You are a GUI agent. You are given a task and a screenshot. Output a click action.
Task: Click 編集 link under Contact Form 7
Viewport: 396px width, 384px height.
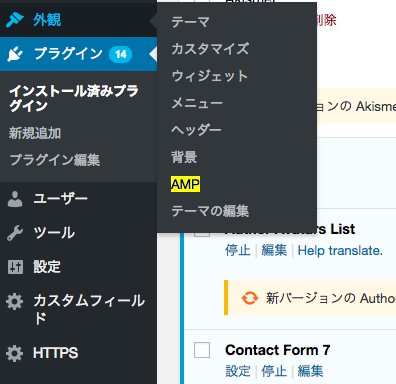pos(310,371)
